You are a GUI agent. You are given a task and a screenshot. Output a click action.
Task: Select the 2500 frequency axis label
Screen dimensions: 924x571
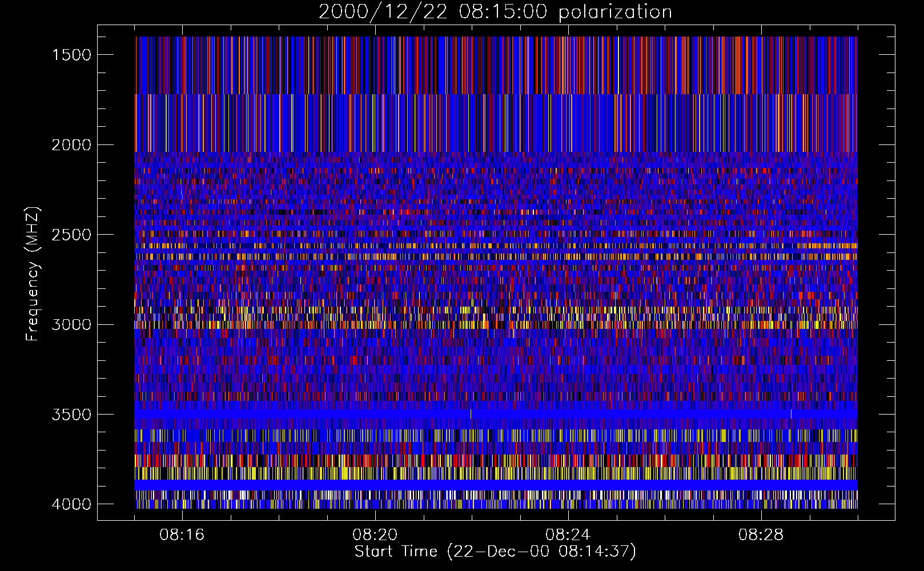point(71,235)
